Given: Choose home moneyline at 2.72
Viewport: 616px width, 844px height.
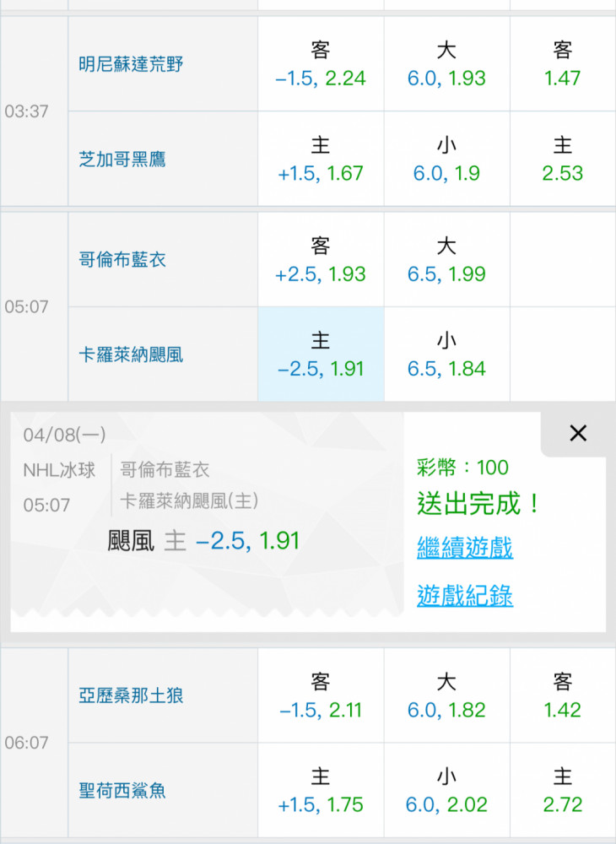Looking at the screenshot, I should click(x=563, y=791).
